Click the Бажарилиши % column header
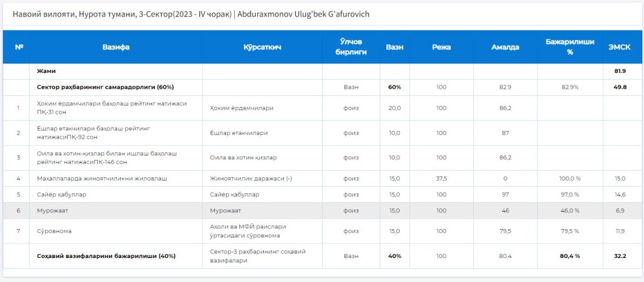Screen dimensions: 644x282 coord(569,47)
